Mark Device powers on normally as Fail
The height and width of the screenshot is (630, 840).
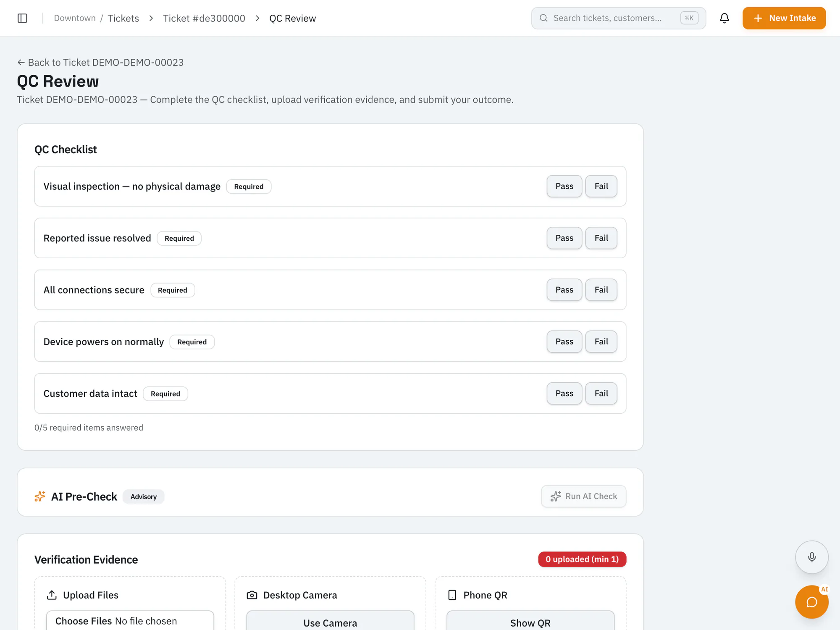(x=601, y=341)
